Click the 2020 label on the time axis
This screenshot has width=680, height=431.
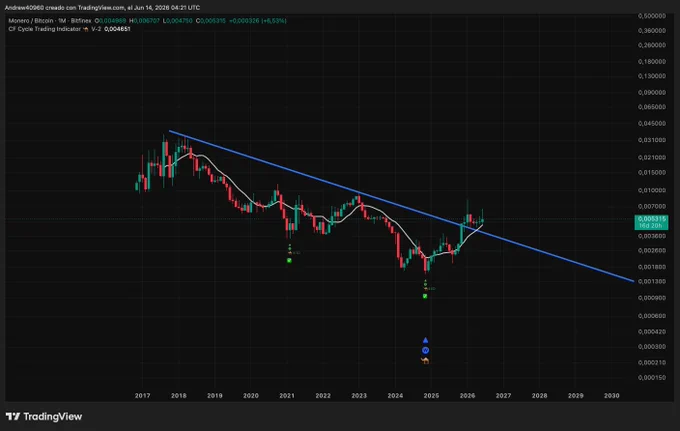251,395
